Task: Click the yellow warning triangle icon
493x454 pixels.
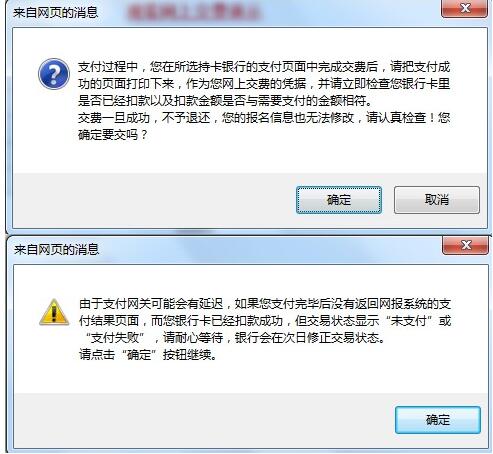Action: coord(54,312)
